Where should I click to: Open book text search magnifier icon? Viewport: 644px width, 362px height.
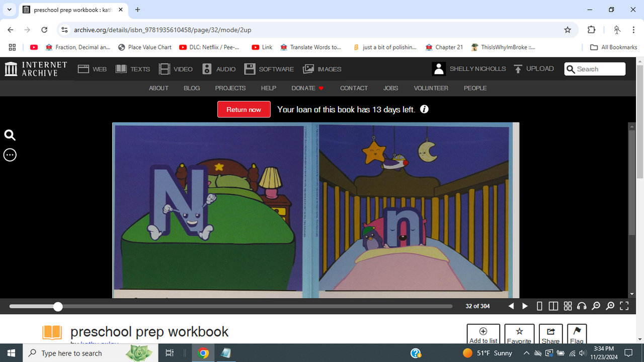[10, 135]
